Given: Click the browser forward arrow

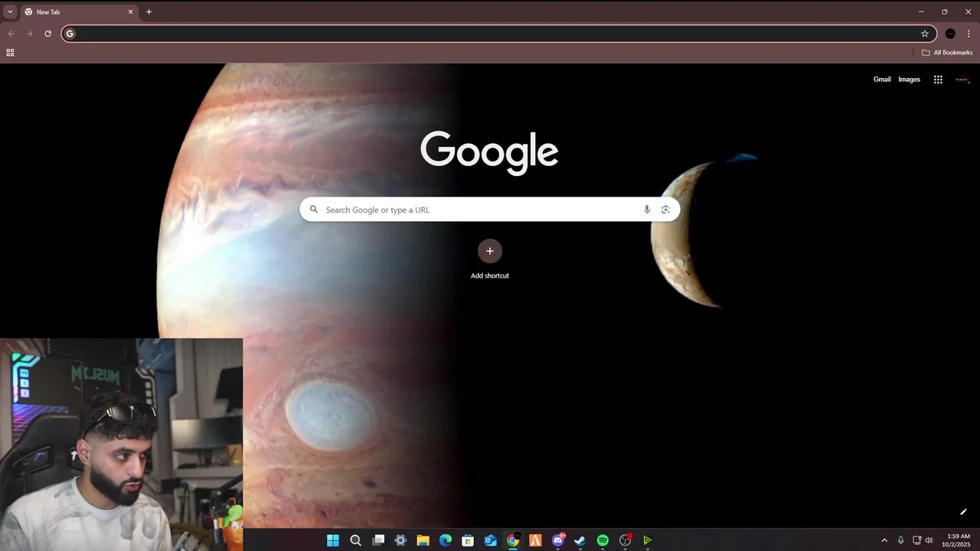Looking at the screenshot, I should [29, 34].
